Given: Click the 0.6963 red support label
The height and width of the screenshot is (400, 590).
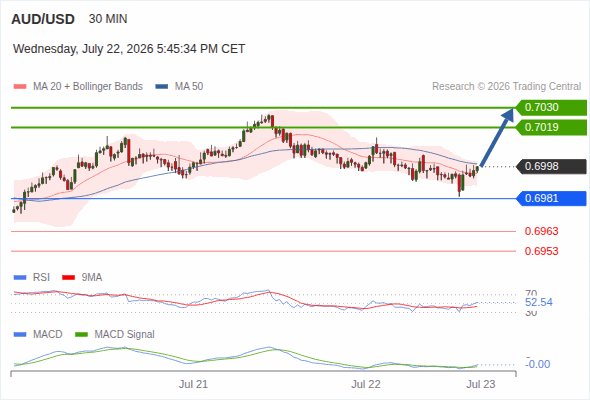Looking at the screenshot, I should click(x=541, y=231).
